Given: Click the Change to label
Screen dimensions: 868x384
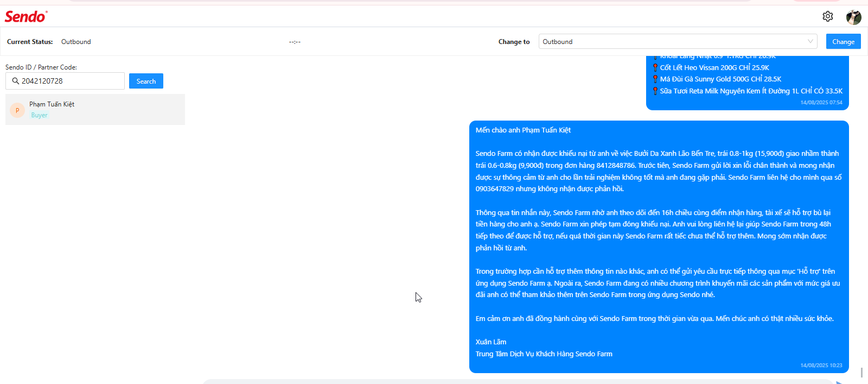Looking at the screenshot, I should [x=514, y=42].
